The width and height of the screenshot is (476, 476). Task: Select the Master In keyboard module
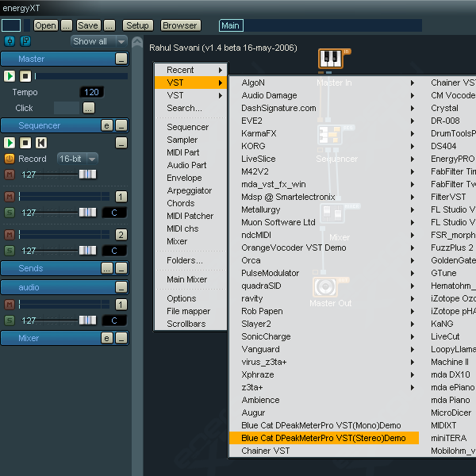[331, 58]
